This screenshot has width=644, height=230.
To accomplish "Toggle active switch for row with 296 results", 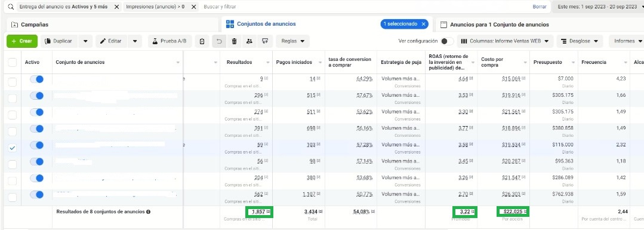I will click(36, 96).
